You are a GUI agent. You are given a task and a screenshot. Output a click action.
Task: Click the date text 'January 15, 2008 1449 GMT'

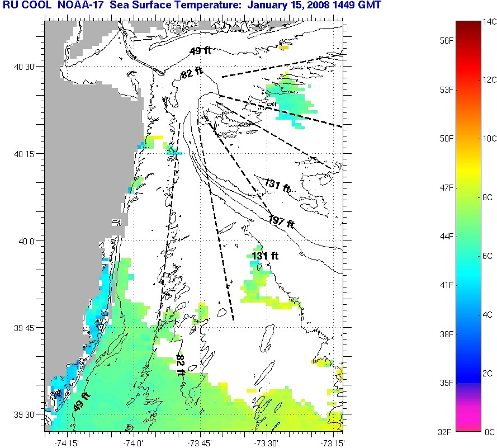coord(314,5)
